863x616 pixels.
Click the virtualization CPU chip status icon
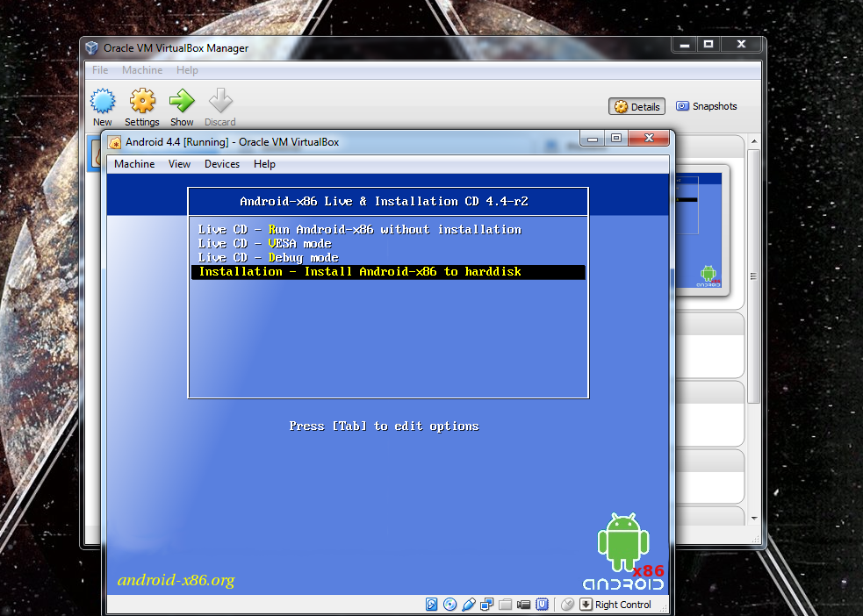(x=543, y=605)
